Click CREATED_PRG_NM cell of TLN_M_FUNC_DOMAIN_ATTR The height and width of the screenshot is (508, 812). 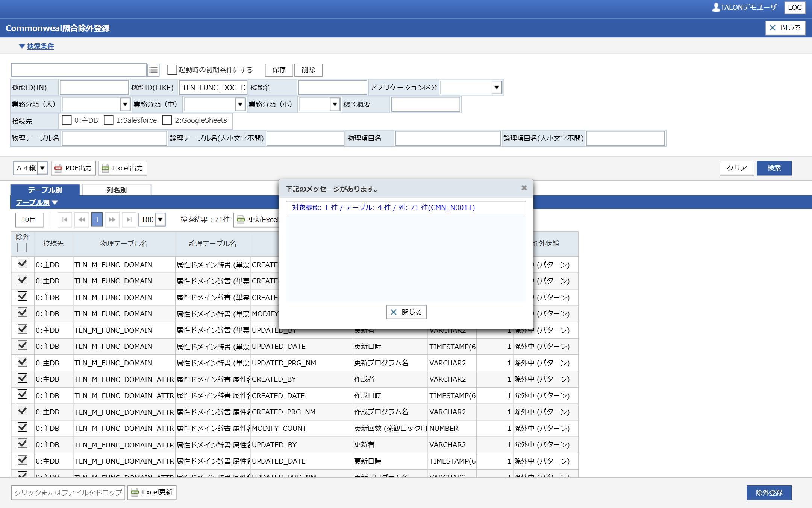(301, 412)
